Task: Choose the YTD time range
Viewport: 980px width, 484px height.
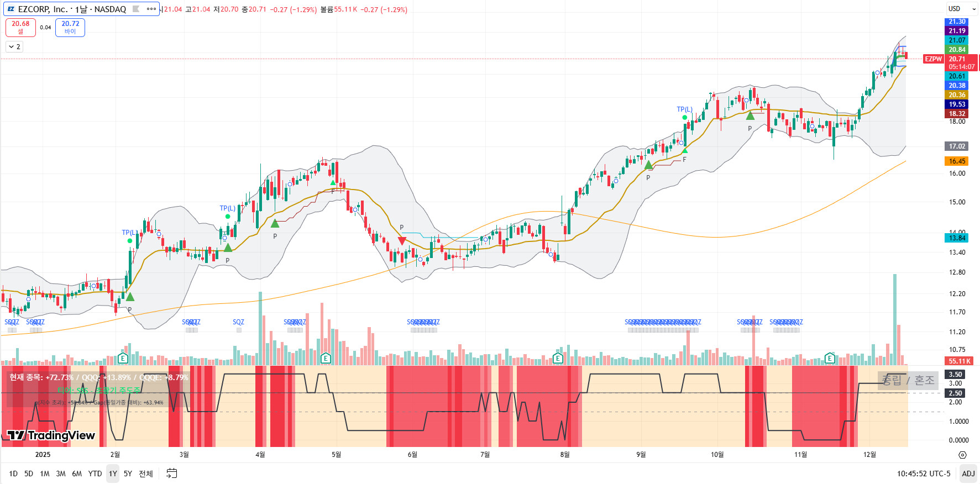Action: (x=95, y=474)
